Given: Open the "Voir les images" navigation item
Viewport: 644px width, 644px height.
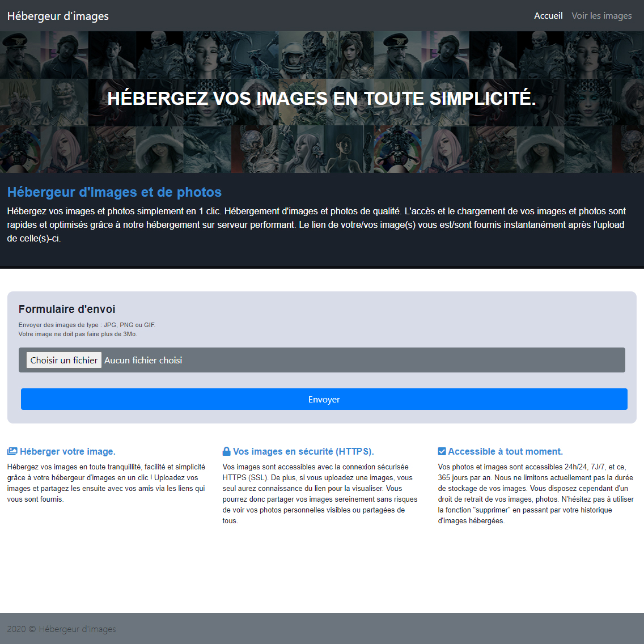Looking at the screenshot, I should (601, 15).
